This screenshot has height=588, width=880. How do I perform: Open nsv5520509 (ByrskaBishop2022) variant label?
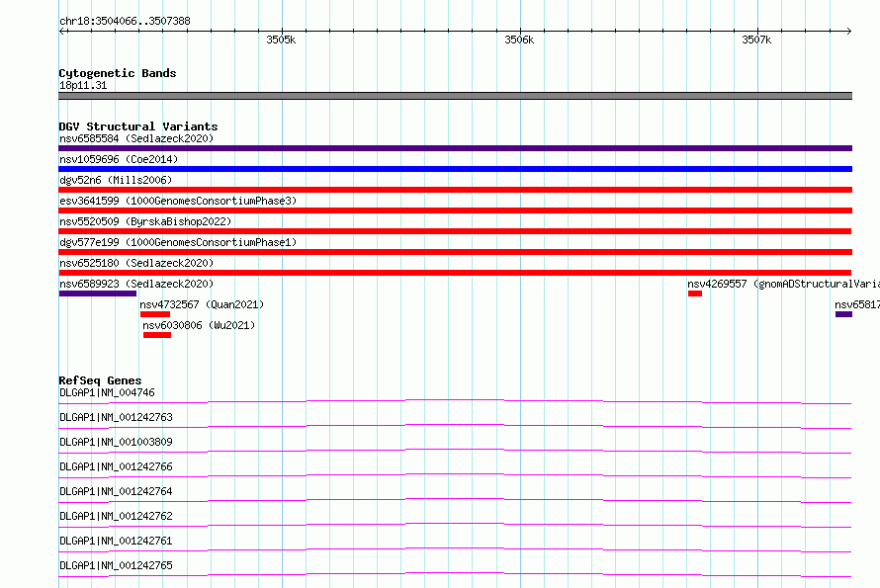tap(145, 221)
